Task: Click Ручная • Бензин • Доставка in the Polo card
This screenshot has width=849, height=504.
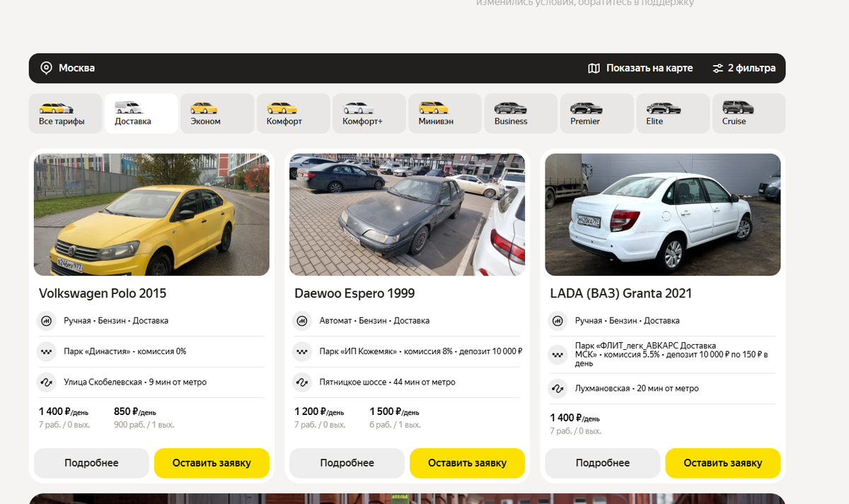Action: [116, 321]
